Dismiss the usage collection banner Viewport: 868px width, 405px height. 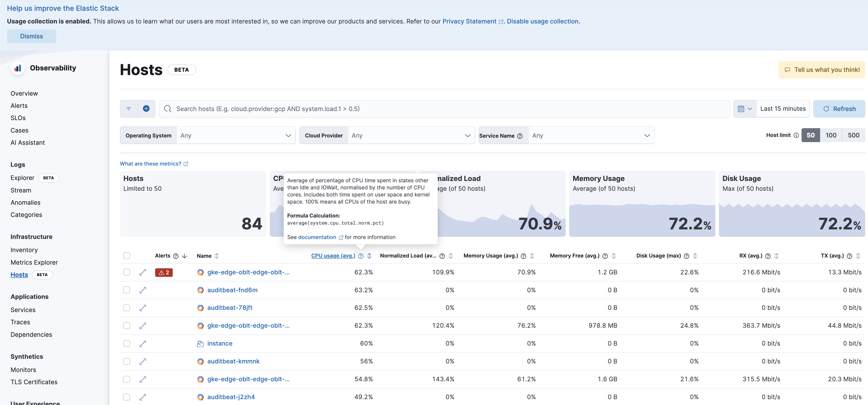[x=32, y=36]
